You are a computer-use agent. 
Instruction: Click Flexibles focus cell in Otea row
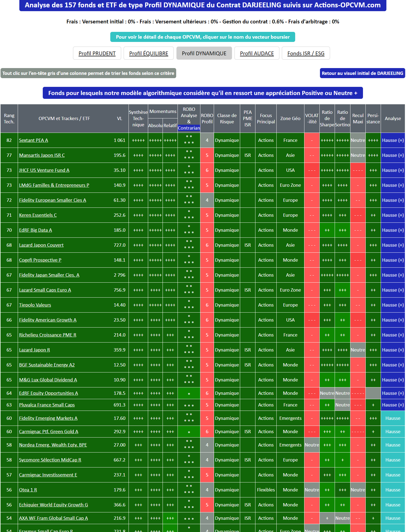tap(266, 490)
